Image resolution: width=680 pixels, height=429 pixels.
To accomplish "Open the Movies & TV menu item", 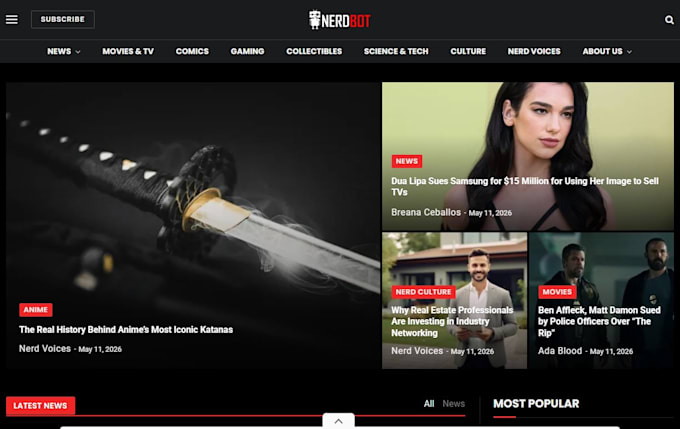I will (128, 51).
